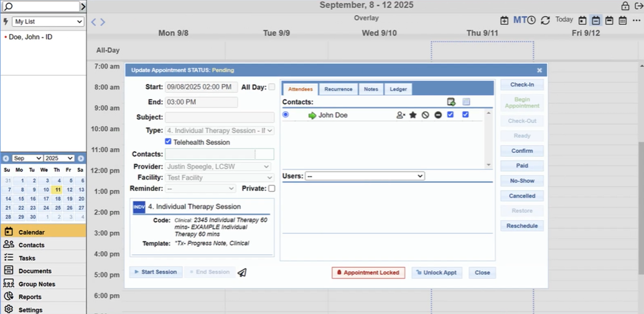
Task: Uncheck the Telehealth Session checkbox
Action: point(168,142)
